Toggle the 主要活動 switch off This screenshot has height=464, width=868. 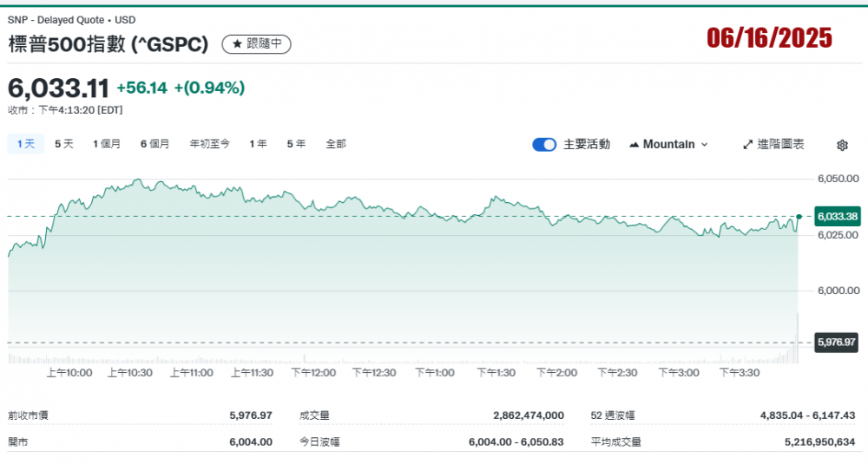pos(544,144)
